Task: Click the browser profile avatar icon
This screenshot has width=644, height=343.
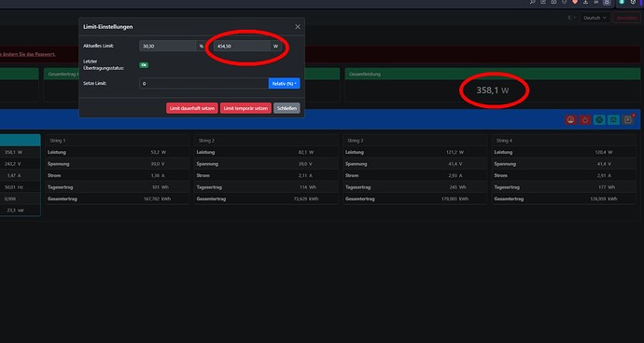Action: coord(607,2)
